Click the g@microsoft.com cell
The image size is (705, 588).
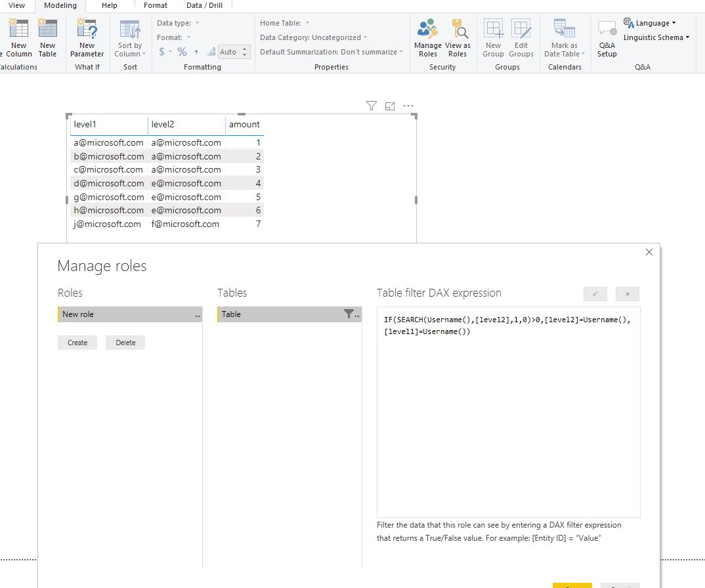[x=109, y=197]
